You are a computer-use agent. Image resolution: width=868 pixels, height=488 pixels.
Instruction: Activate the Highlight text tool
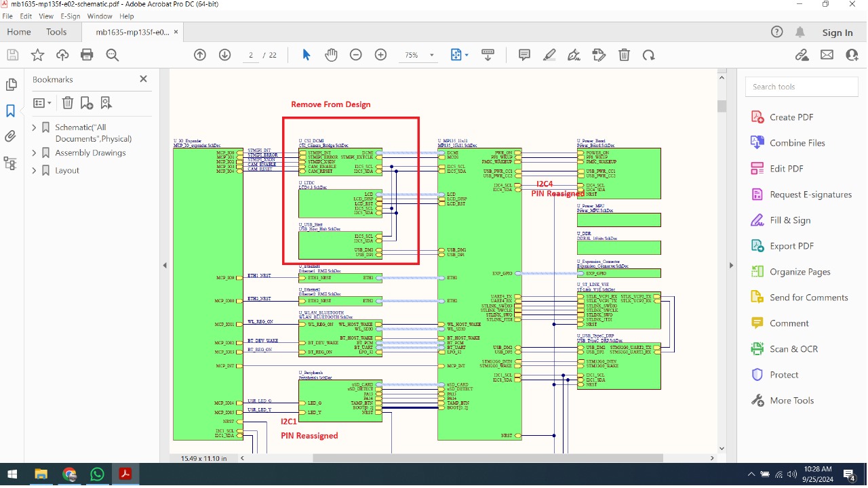coord(549,55)
